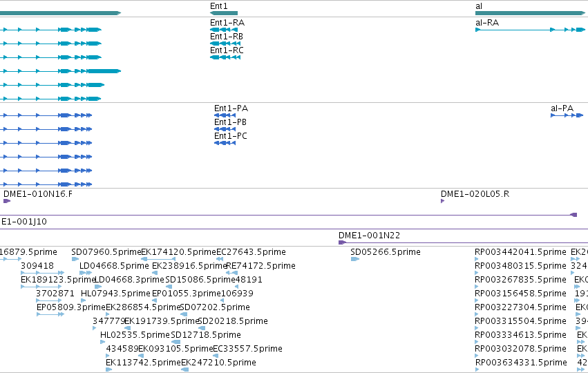This screenshot has width=588, height=373.
Task: Click the EK174120.5prime EST label
Action: click(x=178, y=252)
